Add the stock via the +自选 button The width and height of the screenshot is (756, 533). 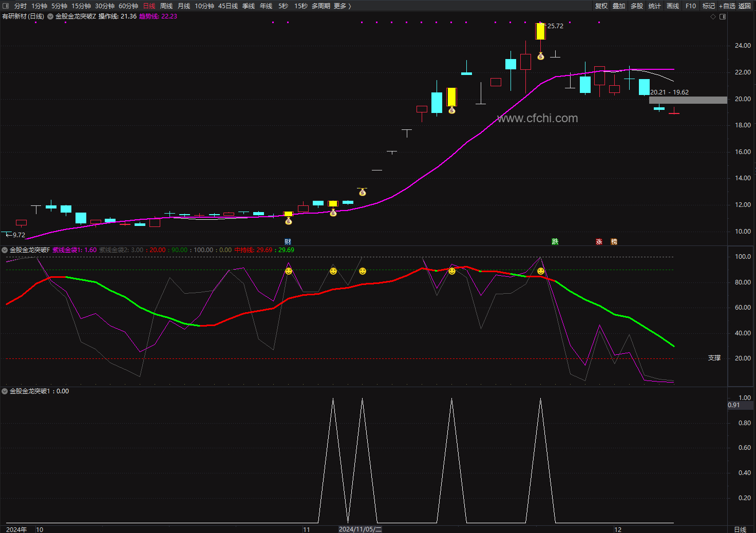pyautogui.click(x=727, y=6)
